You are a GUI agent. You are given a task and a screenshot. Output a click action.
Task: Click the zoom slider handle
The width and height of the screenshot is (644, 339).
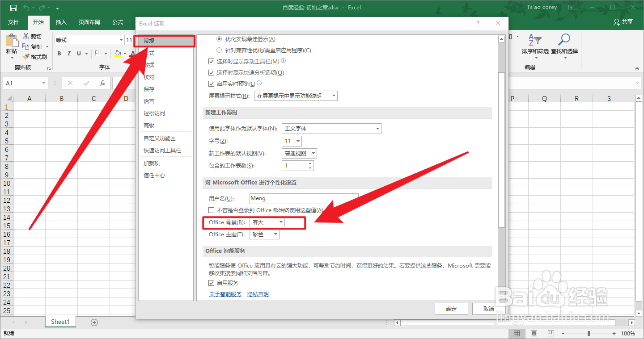click(x=589, y=334)
